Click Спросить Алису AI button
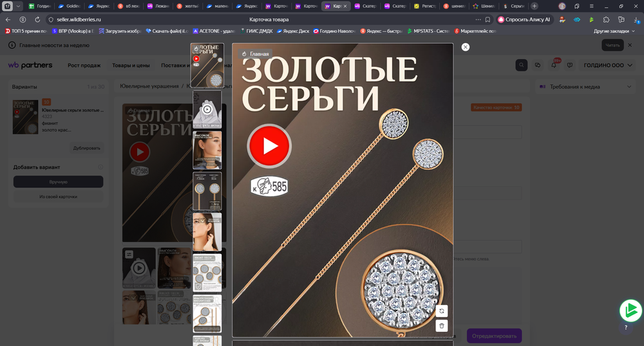 pyautogui.click(x=524, y=19)
